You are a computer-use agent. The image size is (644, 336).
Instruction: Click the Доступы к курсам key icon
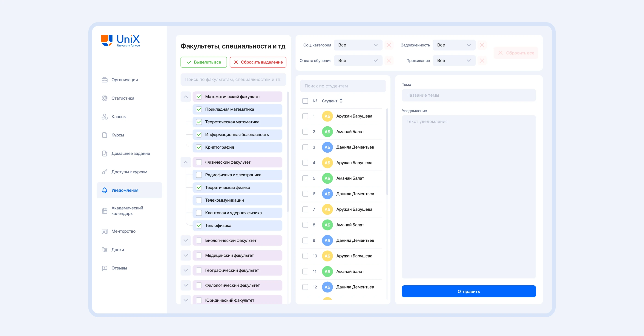pos(104,172)
